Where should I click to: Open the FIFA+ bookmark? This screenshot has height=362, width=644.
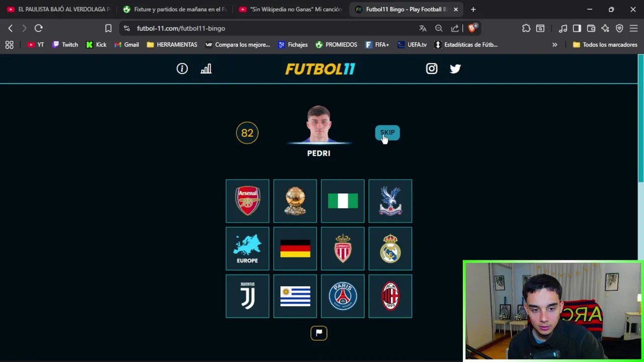377,45
